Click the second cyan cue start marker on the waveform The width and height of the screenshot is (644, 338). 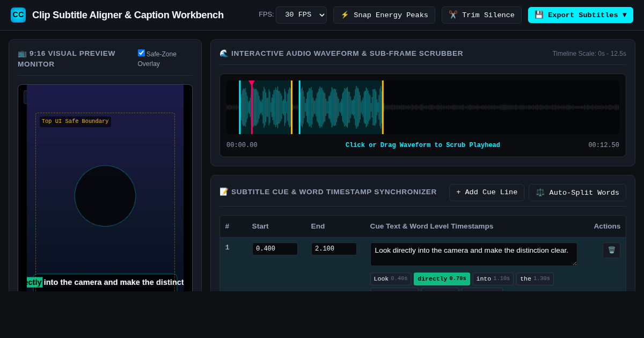click(x=299, y=107)
